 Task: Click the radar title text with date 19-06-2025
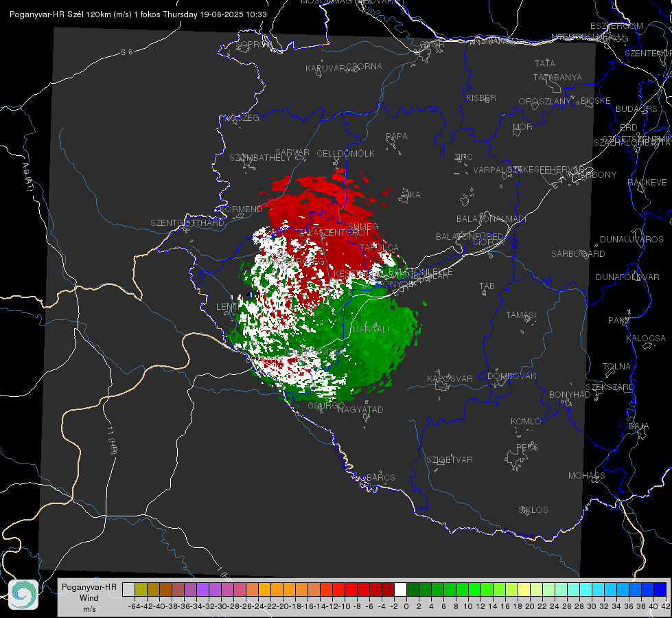click(x=138, y=14)
